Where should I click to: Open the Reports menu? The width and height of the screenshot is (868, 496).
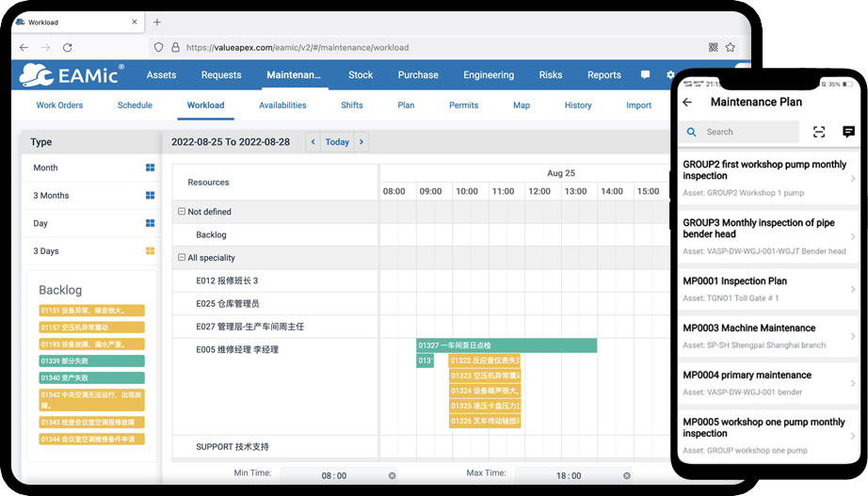point(604,74)
